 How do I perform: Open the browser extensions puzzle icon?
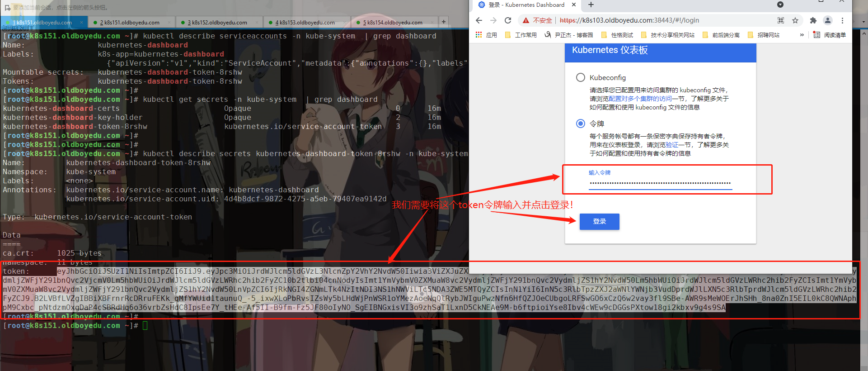[x=813, y=20]
